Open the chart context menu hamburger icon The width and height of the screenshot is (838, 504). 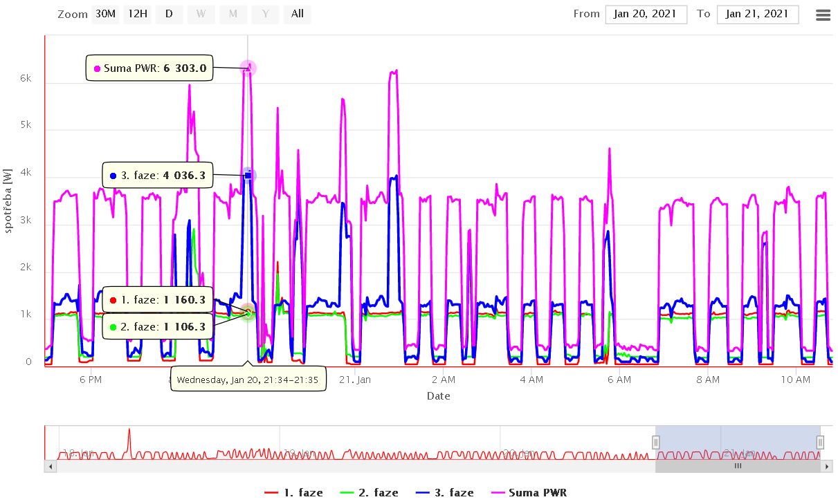click(823, 15)
